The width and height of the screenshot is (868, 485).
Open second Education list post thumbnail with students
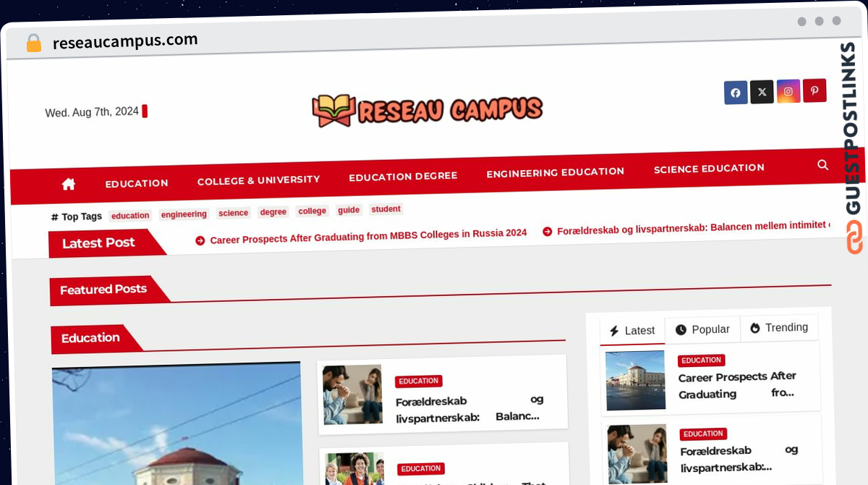tap(354, 469)
